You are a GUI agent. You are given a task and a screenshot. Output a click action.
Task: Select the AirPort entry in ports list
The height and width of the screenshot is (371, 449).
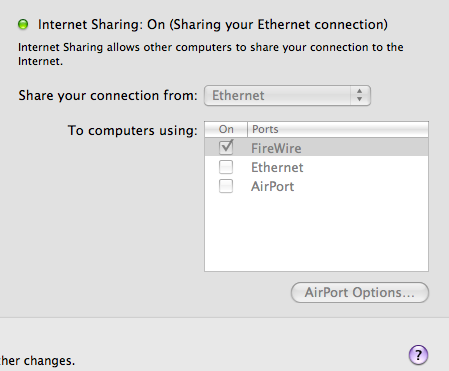pos(272,186)
